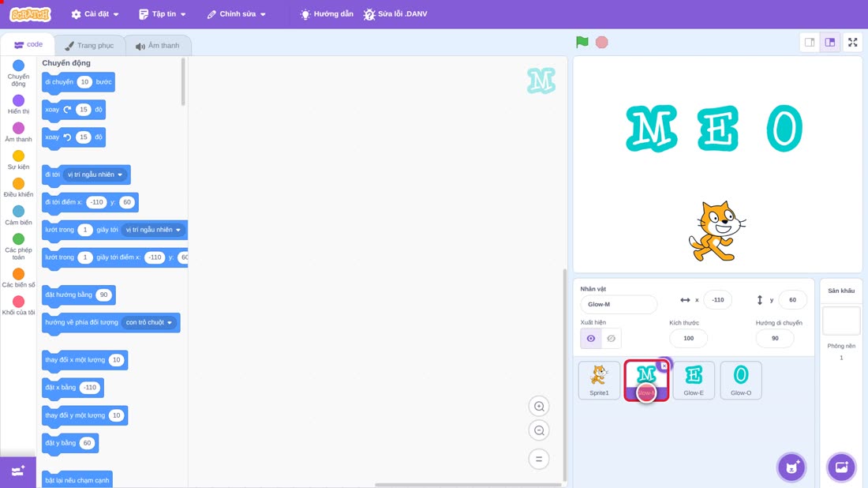Open the Chỉnh sửa menu
The image size is (868, 488).
point(237,14)
